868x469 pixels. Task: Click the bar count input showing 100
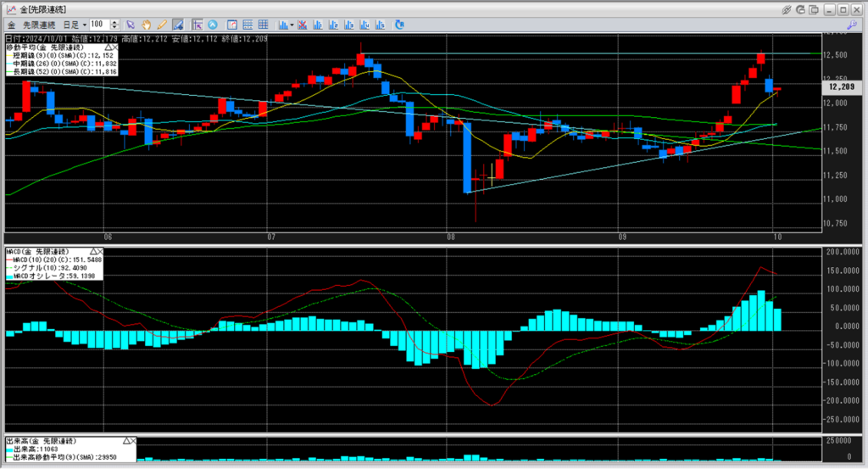point(100,25)
